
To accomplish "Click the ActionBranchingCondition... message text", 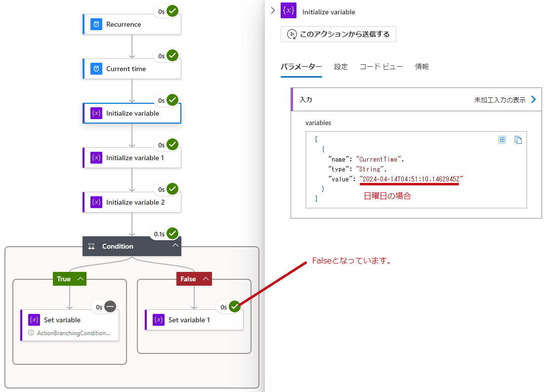I will [x=74, y=333].
